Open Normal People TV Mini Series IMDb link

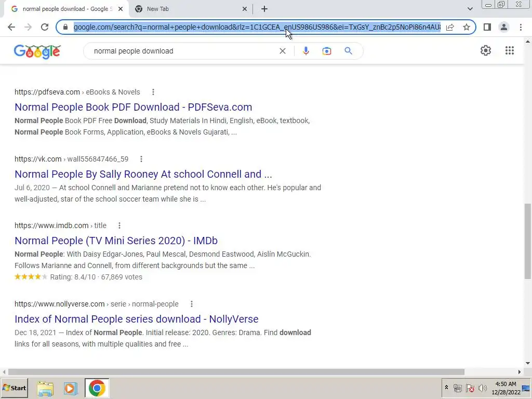116,241
